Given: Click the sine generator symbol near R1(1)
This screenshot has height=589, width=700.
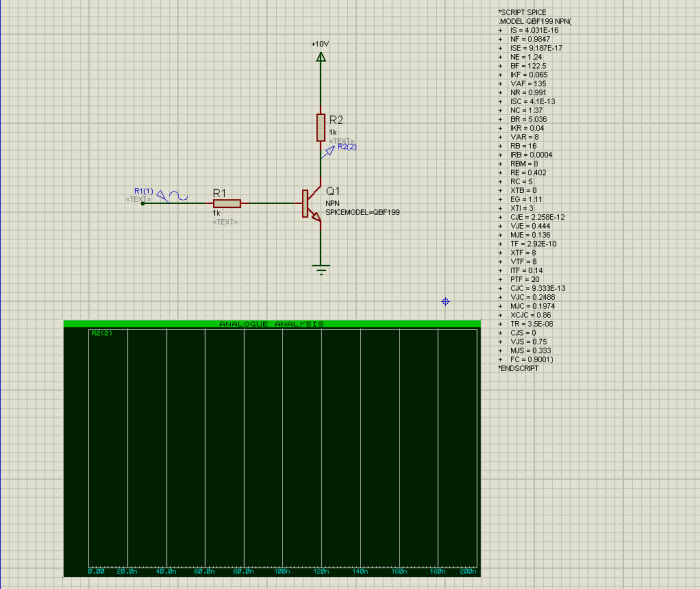Looking at the screenshot, I should [x=179, y=196].
